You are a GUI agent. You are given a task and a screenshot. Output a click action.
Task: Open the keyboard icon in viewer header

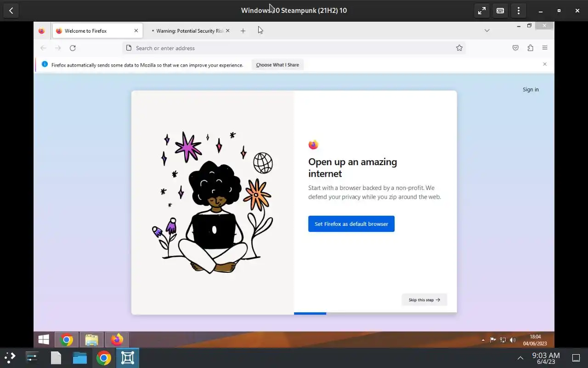point(500,11)
